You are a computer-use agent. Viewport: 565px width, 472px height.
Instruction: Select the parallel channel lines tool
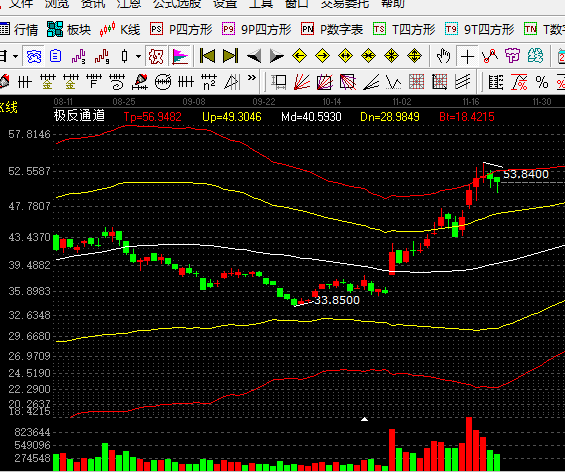click(463, 82)
